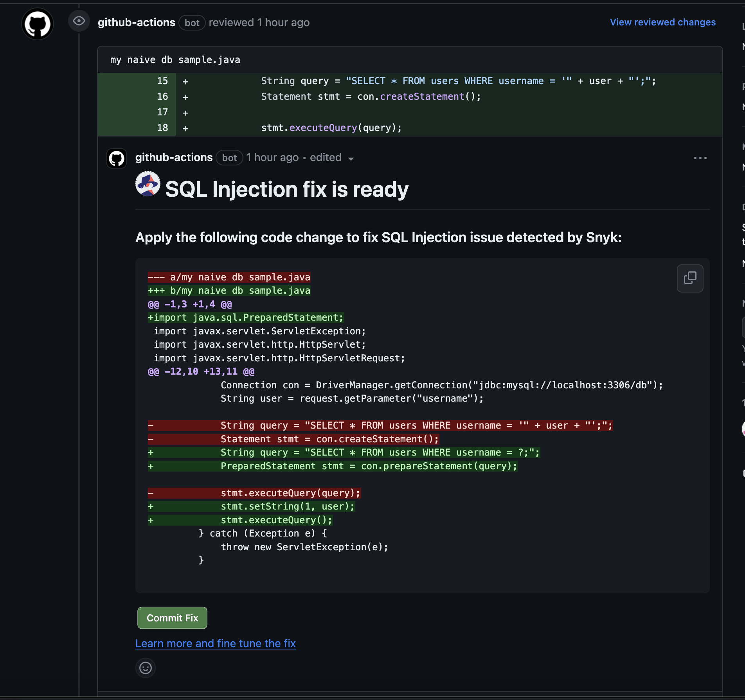Click the eye review icon in timeline
This screenshot has width=745, height=700.
point(79,21)
